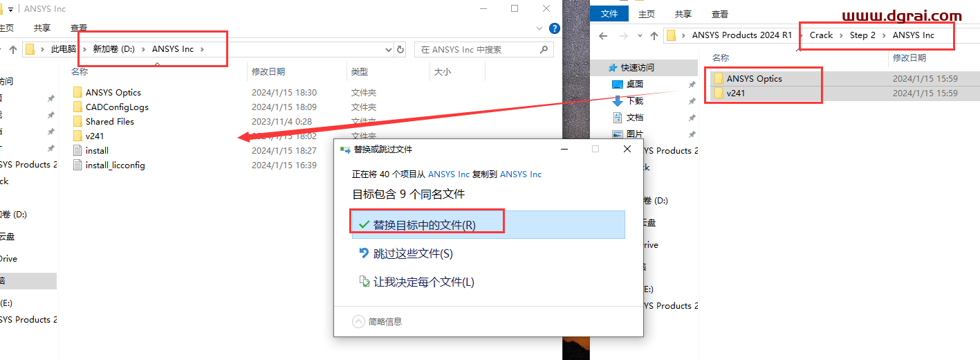Click the pin icon next to 下载
Image resolution: width=980 pixels, height=360 pixels.
click(x=692, y=101)
